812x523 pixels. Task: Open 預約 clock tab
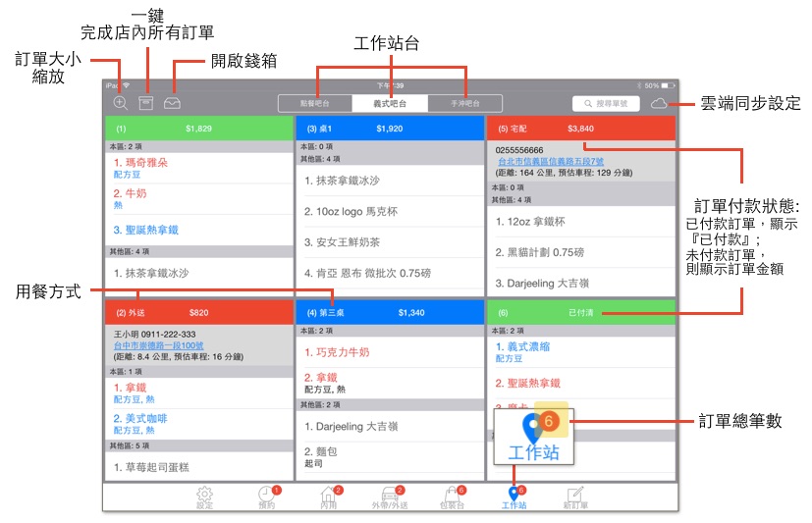[267, 497]
